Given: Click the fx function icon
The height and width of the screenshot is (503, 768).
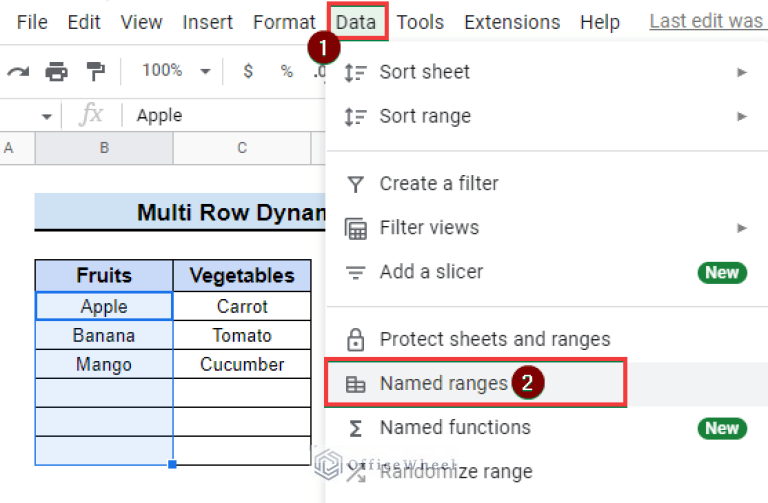Looking at the screenshot, I should (x=91, y=115).
